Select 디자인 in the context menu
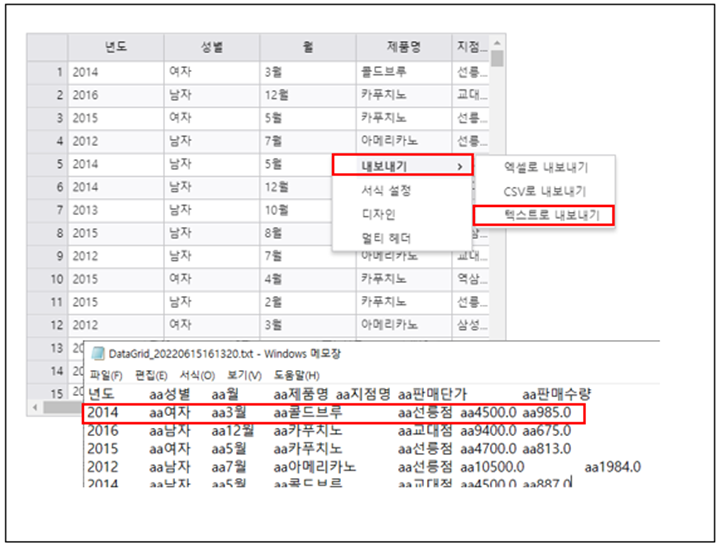The image size is (719, 545). [402, 214]
